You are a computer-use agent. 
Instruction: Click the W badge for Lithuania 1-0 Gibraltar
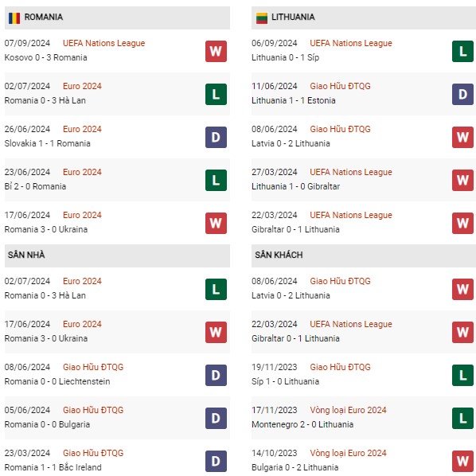(462, 181)
